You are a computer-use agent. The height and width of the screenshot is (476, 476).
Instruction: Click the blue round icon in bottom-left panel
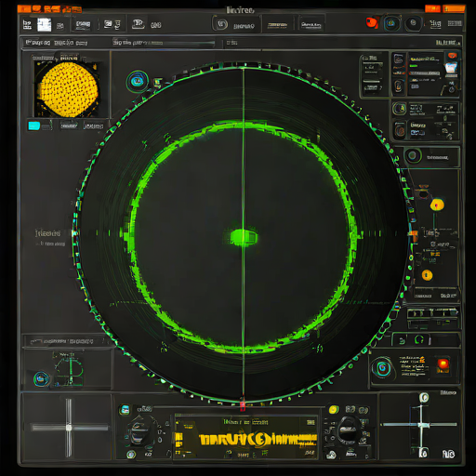pos(41,378)
